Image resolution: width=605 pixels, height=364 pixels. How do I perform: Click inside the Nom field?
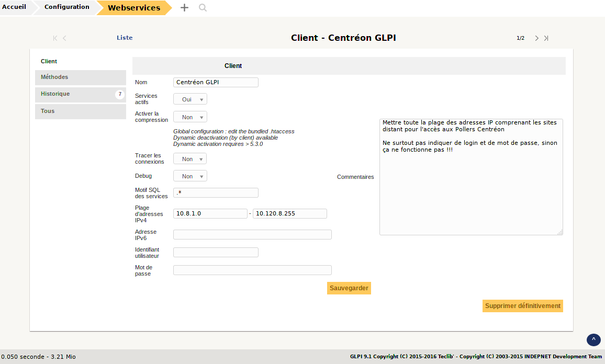(216, 82)
